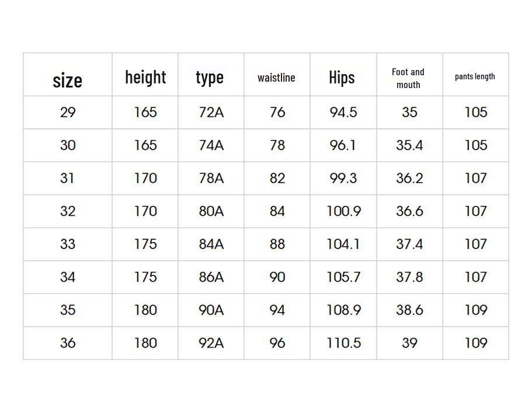
Task: Select the foot and mouth value 35.4
Action: (409, 145)
